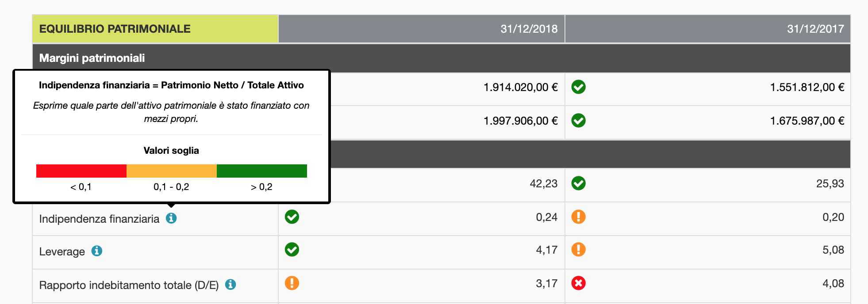Click the 31/12/2018 column header

(x=528, y=29)
